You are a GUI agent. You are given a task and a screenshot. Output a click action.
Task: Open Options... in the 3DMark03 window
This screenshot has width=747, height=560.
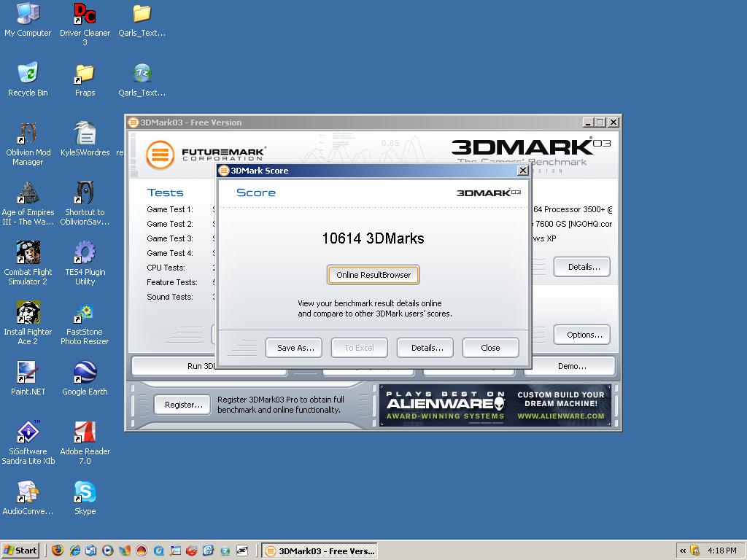point(583,335)
